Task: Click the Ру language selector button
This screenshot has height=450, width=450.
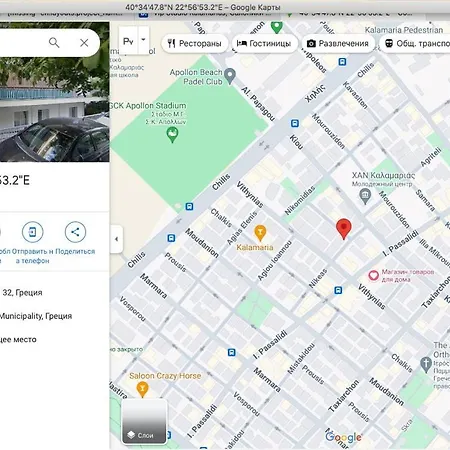Action: click(128, 41)
